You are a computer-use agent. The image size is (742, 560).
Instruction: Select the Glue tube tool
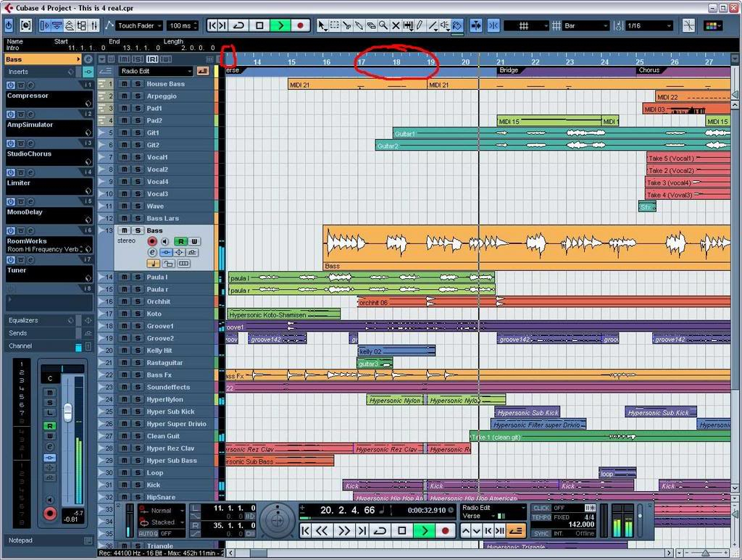(359, 25)
